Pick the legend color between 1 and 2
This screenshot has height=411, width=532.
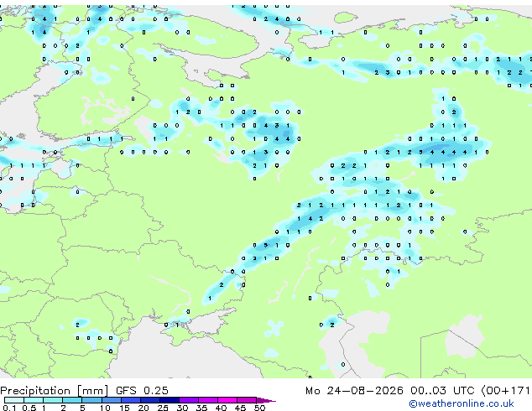coord(53,400)
